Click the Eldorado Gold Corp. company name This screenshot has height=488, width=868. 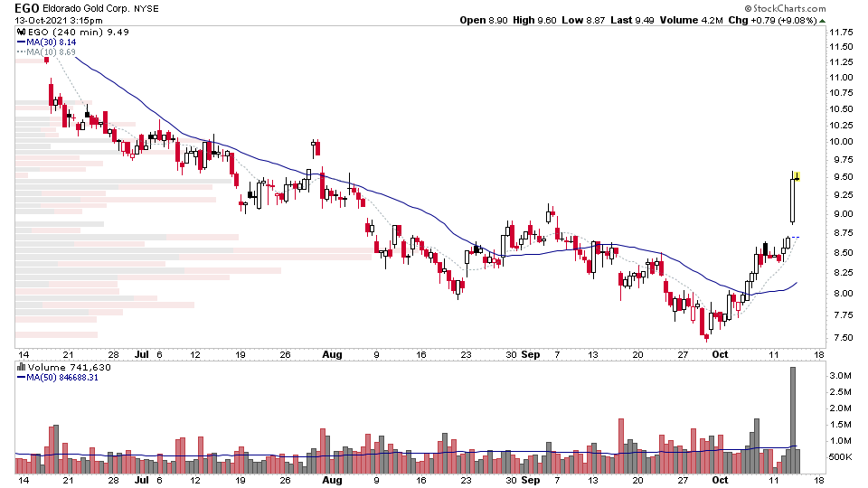tap(87, 9)
